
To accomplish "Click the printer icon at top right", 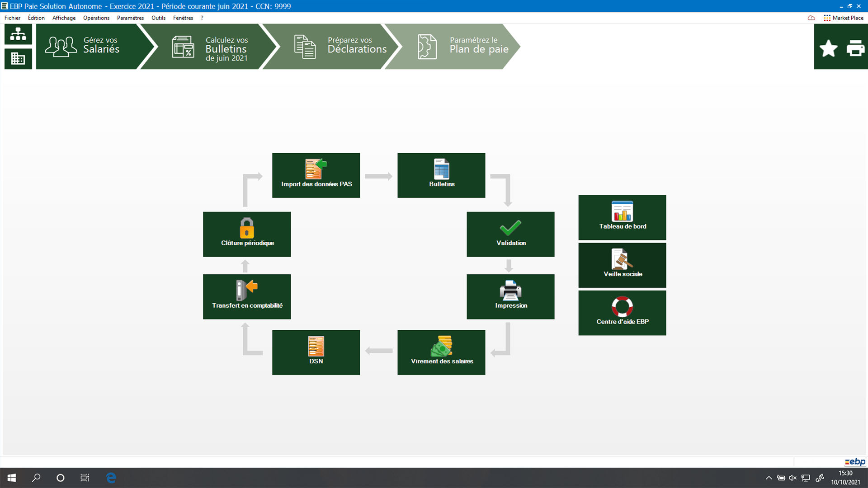I will pyautogui.click(x=855, y=48).
